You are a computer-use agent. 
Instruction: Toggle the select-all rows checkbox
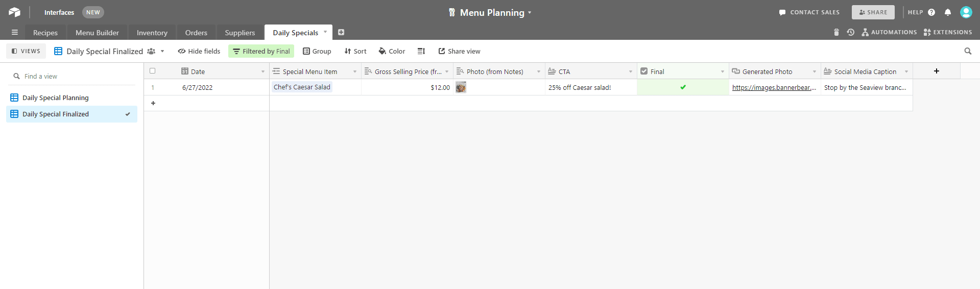click(152, 71)
